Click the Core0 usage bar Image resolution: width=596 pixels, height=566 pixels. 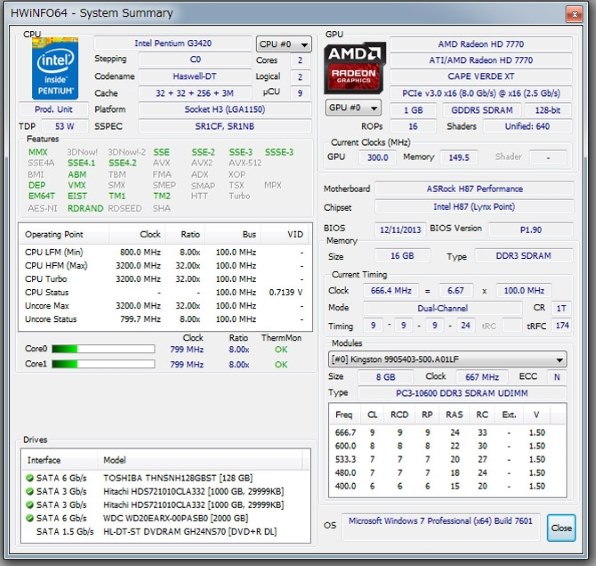103,349
